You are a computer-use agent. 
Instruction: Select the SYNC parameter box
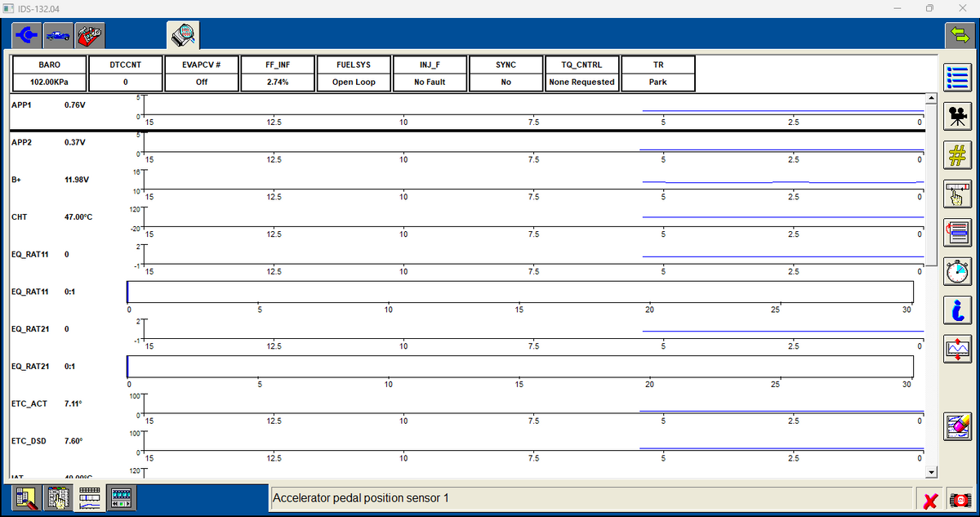tap(506, 74)
